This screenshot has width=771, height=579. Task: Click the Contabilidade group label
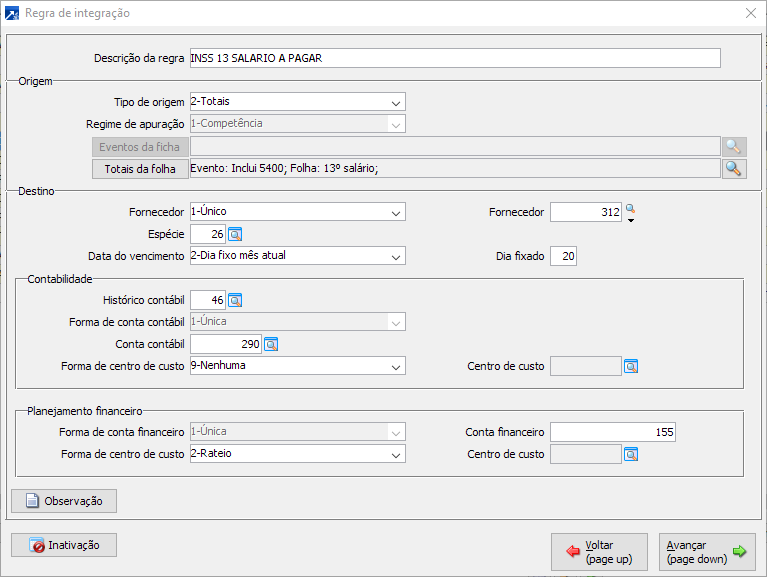[x=60, y=279]
